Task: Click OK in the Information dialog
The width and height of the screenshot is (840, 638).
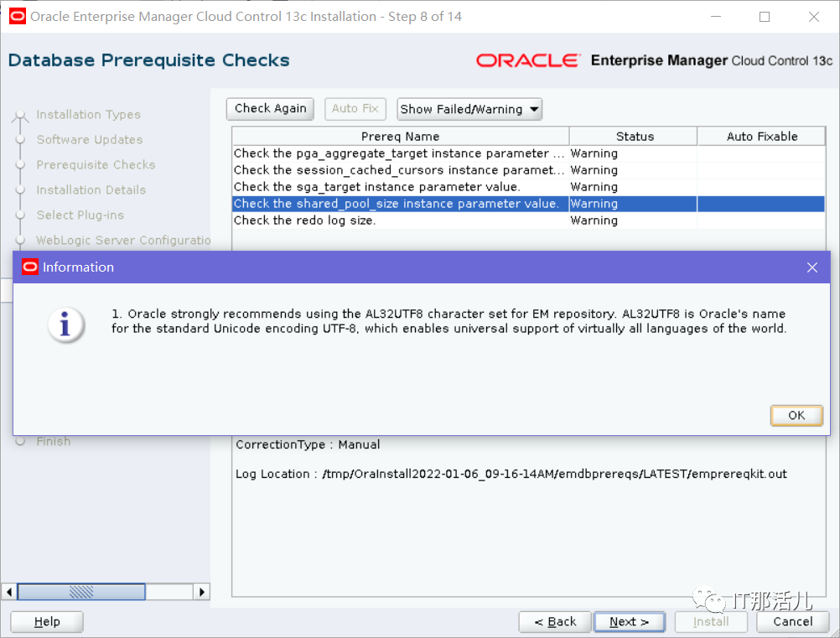Action: [796, 415]
